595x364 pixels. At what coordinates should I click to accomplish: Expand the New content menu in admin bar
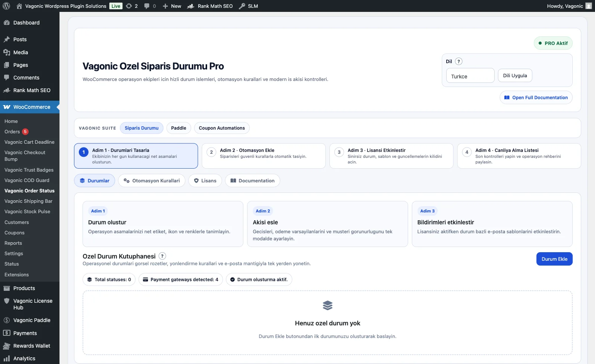172,6
